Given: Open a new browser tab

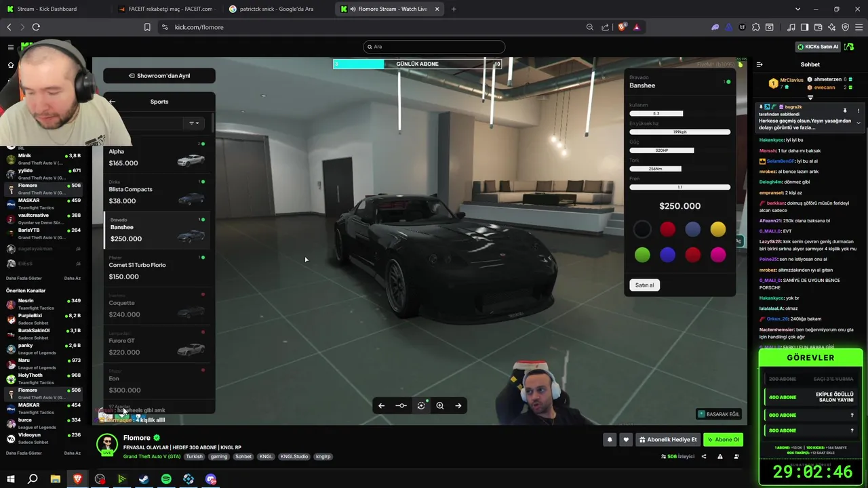Looking at the screenshot, I should (454, 9).
